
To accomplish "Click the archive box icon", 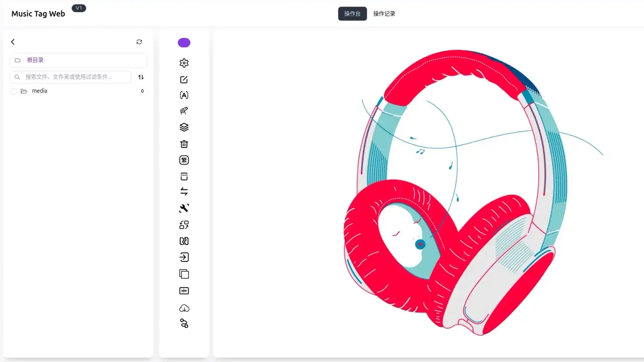I will coord(184,176).
